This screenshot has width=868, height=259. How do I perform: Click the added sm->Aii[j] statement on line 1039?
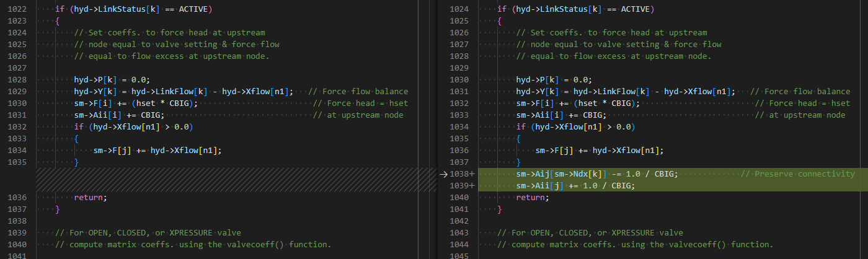pyautogui.click(x=576, y=186)
